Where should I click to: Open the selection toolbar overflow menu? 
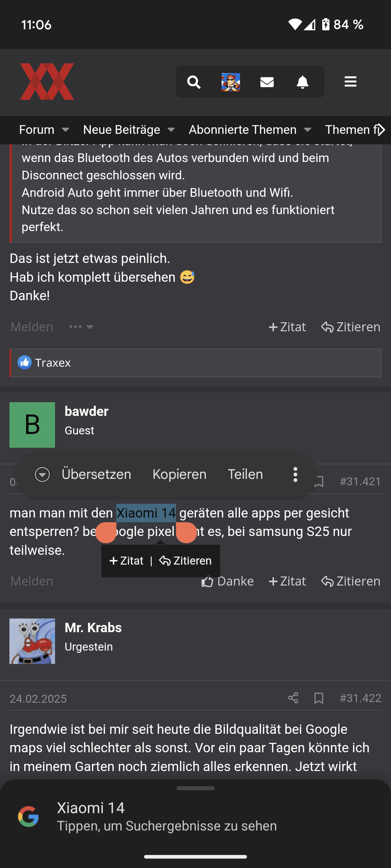click(x=295, y=474)
